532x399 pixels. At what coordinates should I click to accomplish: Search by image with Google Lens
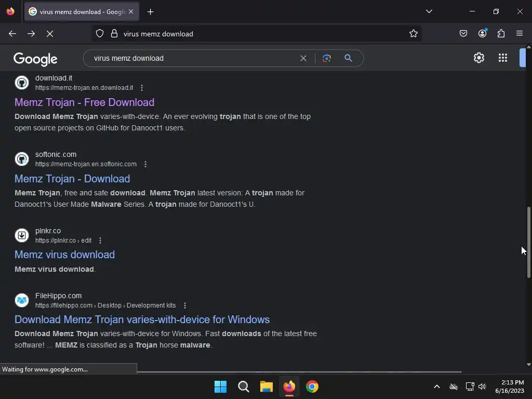click(x=326, y=58)
